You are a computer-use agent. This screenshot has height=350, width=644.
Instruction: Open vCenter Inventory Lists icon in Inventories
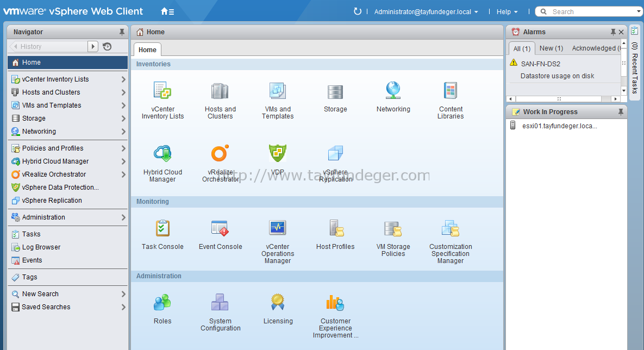162,90
